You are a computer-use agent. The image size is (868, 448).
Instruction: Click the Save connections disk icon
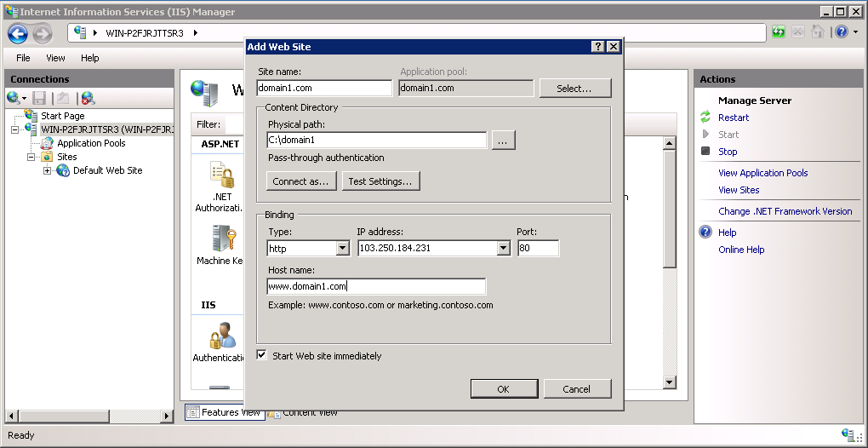coord(39,98)
